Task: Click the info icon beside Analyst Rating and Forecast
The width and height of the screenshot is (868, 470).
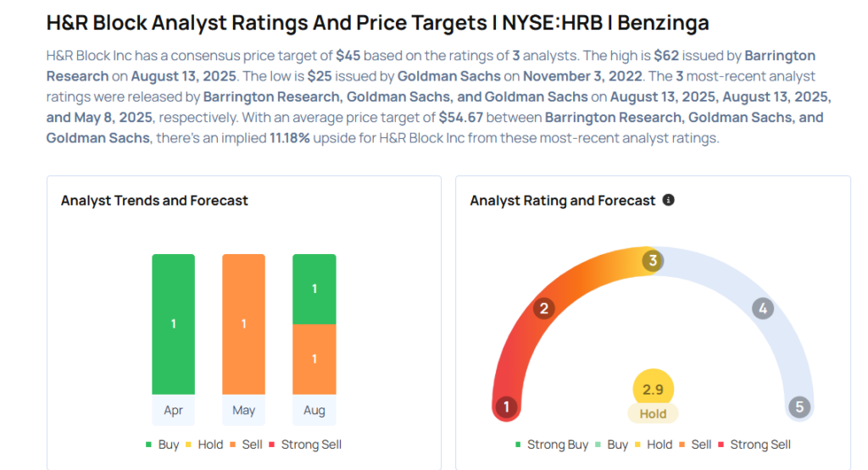Action: point(669,200)
